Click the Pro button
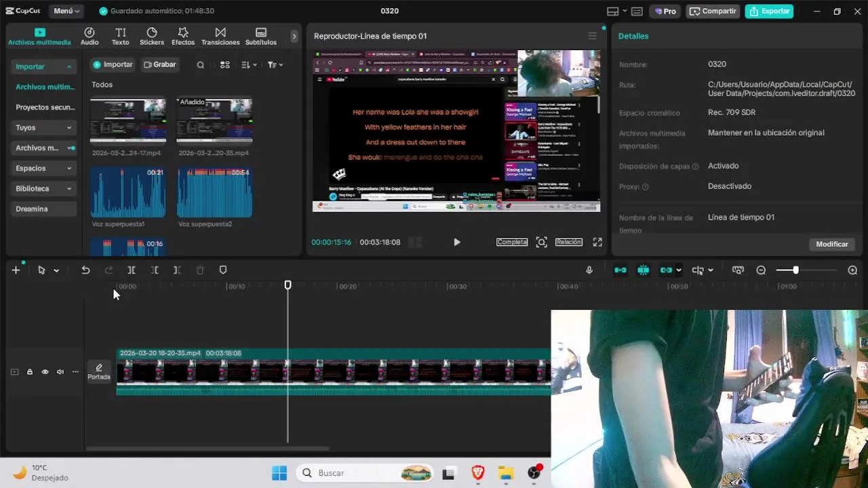 [x=665, y=11]
